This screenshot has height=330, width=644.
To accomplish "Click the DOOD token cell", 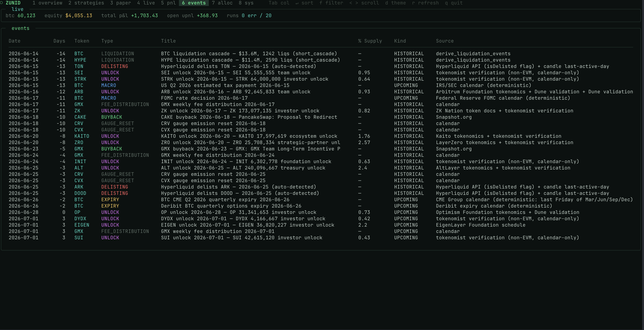I will tap(80, 193).
